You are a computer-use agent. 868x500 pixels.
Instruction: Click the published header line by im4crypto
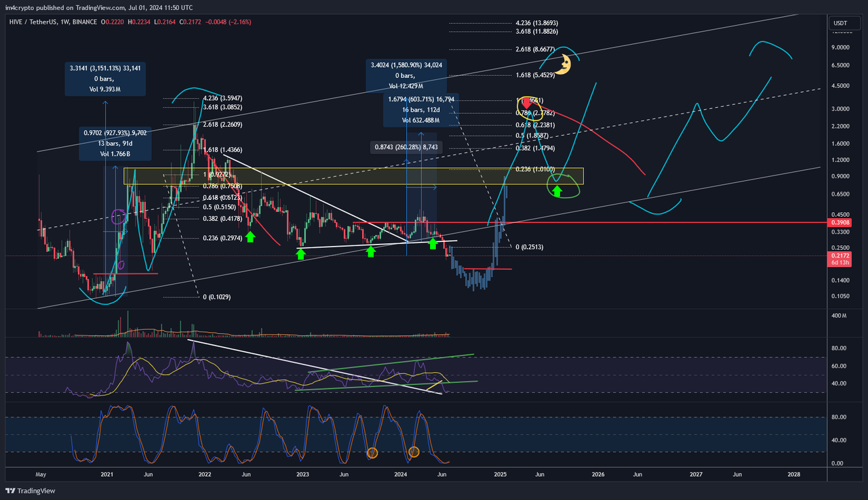click(x=100, y=7)
